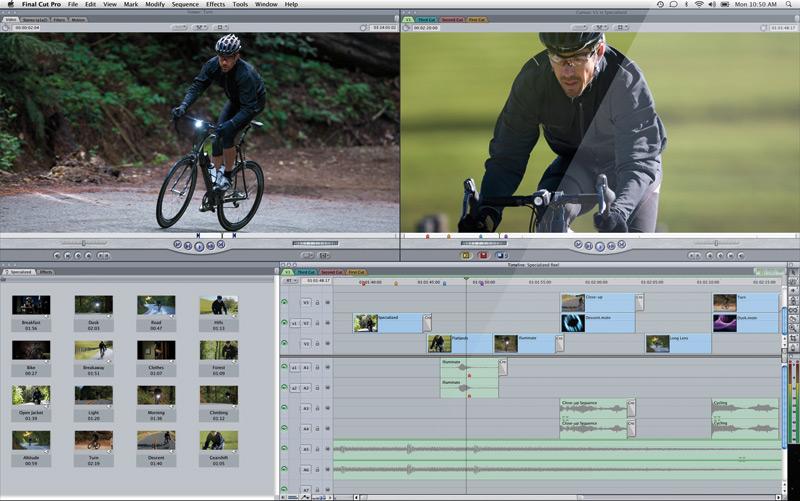The width and height of the screenshot is (800, 501).
Task: Click the orange marker in Timeline ruler
Action: pos(396,284)
